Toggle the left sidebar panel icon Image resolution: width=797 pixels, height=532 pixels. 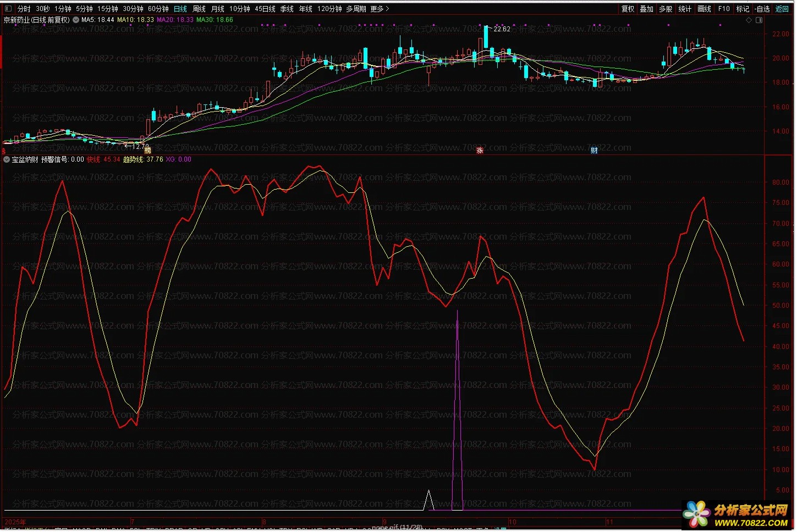point(8,9)
